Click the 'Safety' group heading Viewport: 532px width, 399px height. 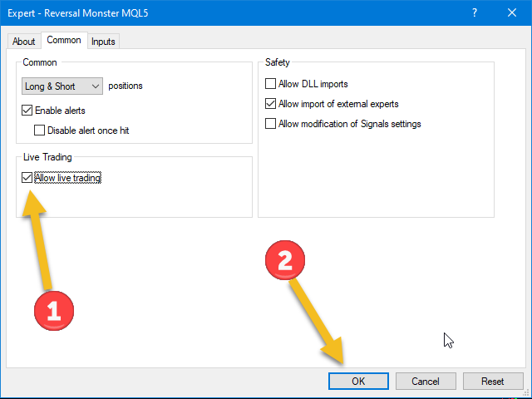pyautogui.click(x=278, y=62)
